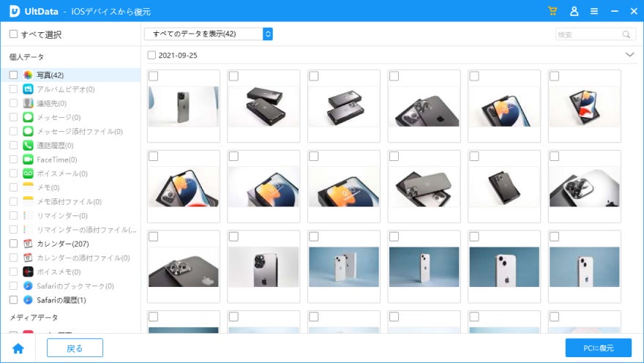Tick the カレンダー(207) checkbox
644x363 pixels.
coord(14,244)
